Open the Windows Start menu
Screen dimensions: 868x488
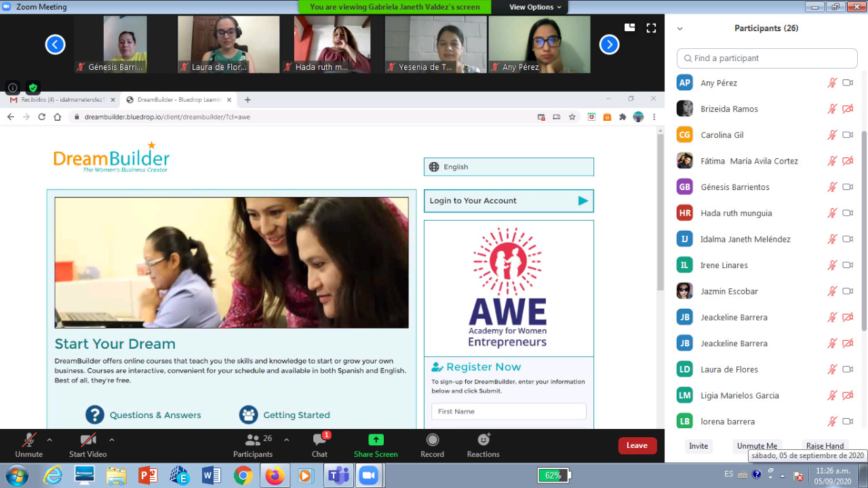click(16, 475)
